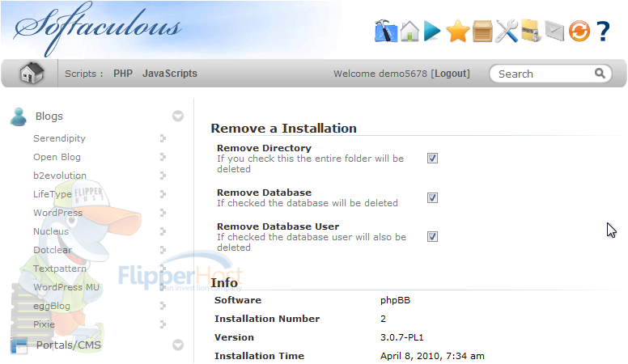Click the house icon on the navigation bar

32,74
